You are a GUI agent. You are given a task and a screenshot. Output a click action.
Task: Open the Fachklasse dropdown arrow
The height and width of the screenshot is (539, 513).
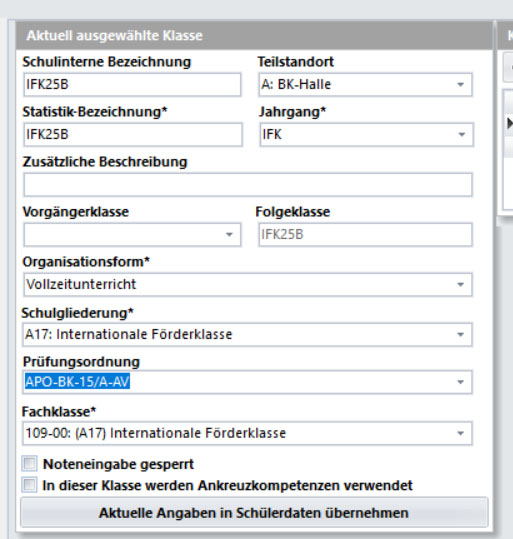[460, 433]
